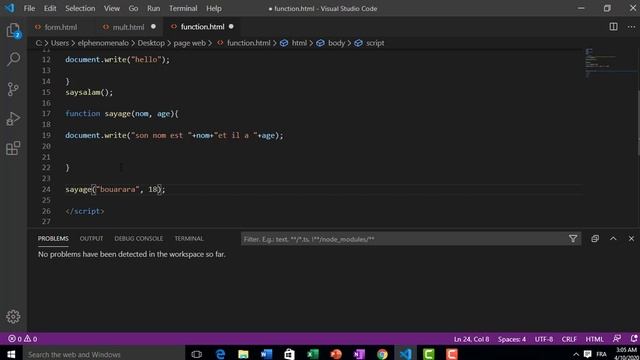Change file encoding via UTF-8

(544, 339)
